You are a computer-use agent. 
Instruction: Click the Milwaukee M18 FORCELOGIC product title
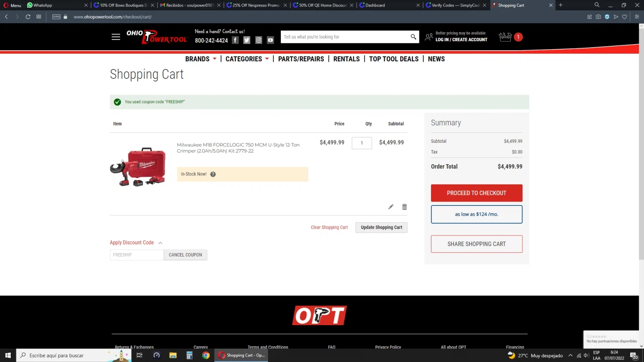point(238,148)
